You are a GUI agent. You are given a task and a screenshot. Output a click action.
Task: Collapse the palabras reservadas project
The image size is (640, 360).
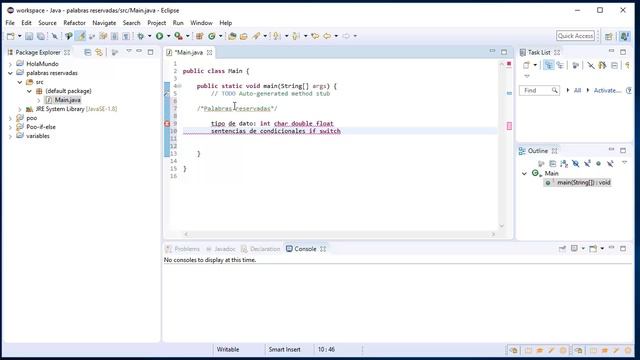pyautogui.click(x=10, y=73)
